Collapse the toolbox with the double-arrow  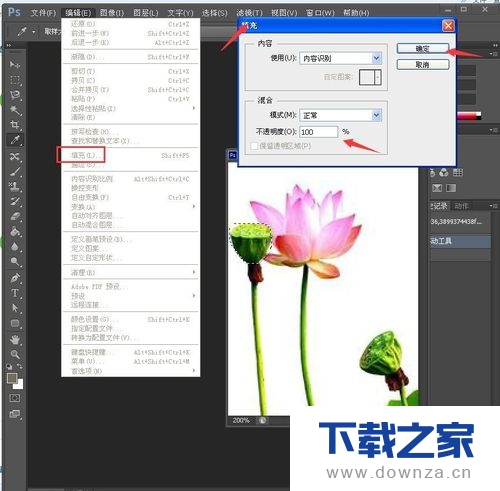9,45
